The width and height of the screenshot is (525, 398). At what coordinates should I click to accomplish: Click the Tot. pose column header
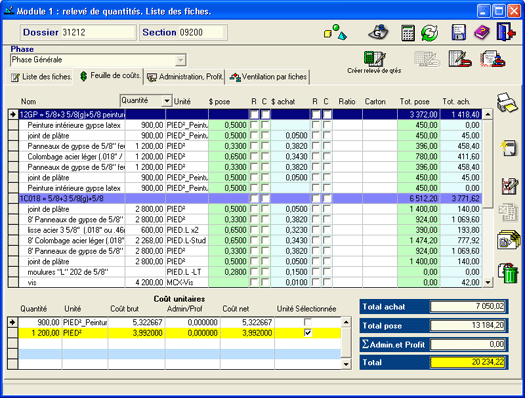pos(415,101)
